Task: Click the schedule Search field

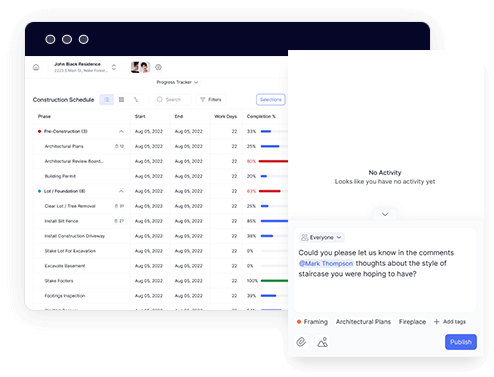Action: coord(172,100)
